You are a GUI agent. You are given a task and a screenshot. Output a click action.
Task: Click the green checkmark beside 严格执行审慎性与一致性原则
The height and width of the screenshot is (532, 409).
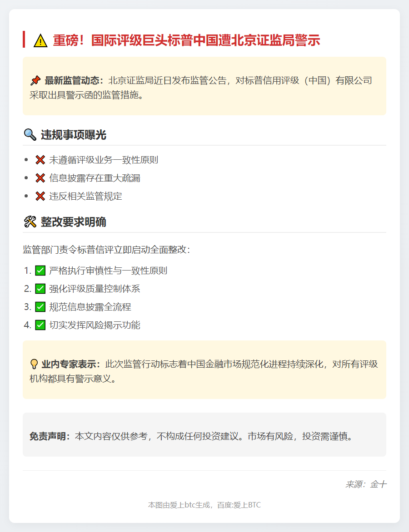pos(40,271)
